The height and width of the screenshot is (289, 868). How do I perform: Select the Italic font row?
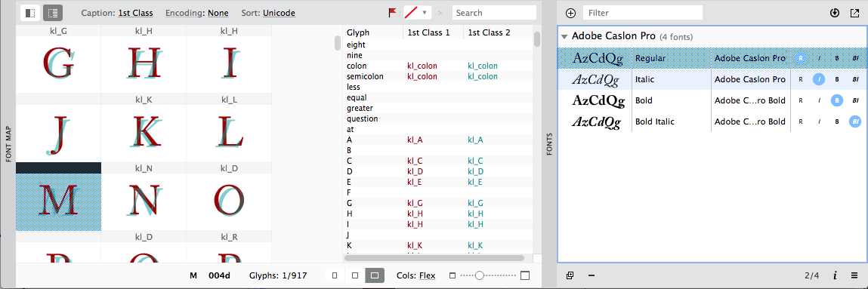tap(712, 79)
